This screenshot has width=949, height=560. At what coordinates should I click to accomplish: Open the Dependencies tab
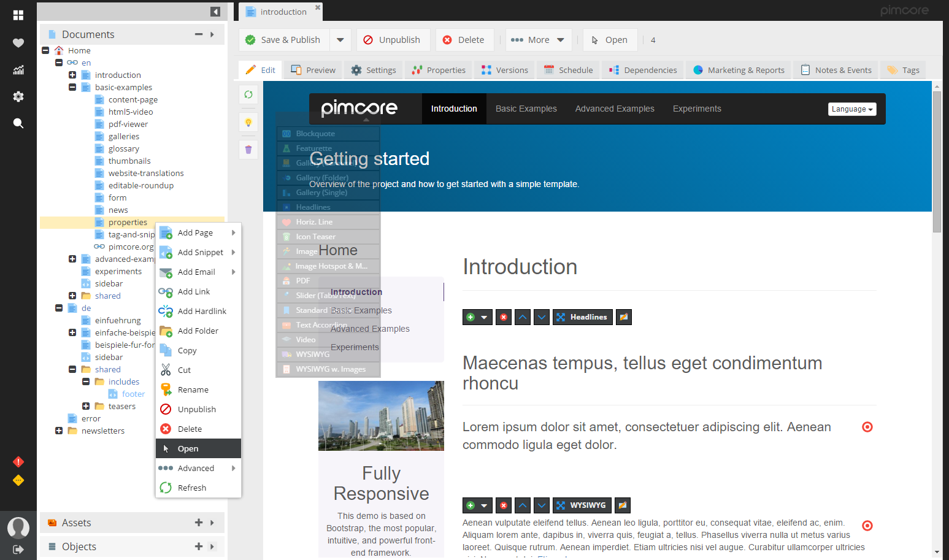click(643, 70)
